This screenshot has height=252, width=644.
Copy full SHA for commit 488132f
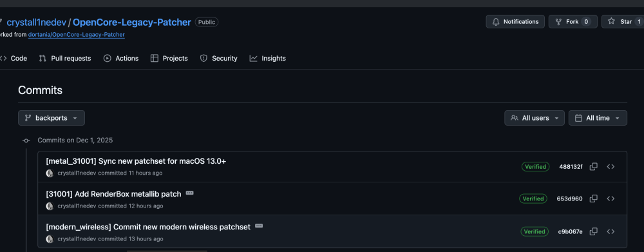[x=594, y=166]
